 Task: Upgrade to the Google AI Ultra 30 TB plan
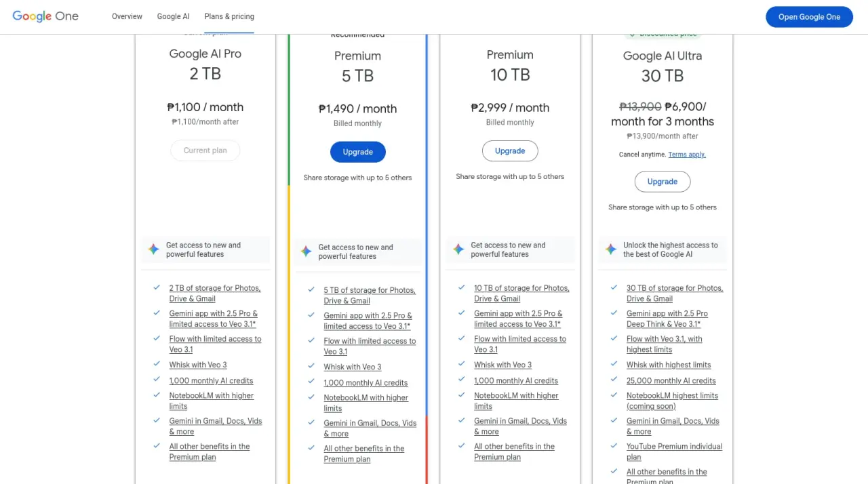(x=663, y=182)
